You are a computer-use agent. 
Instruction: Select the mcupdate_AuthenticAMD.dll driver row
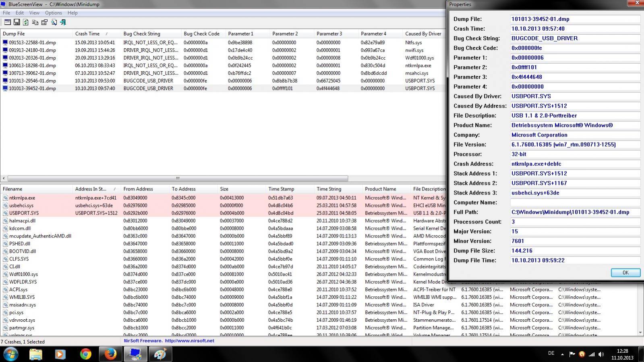pyautogui.click(x=224, y=236)
